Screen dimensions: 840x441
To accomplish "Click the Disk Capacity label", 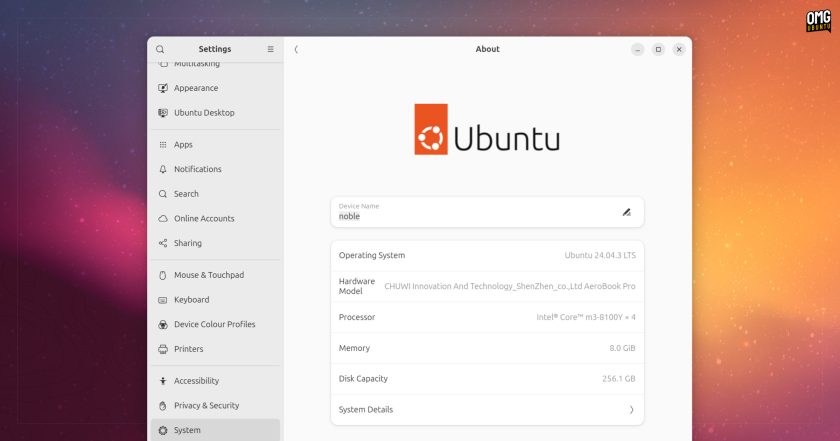I will pyautogui.click(x=363, y=379).
